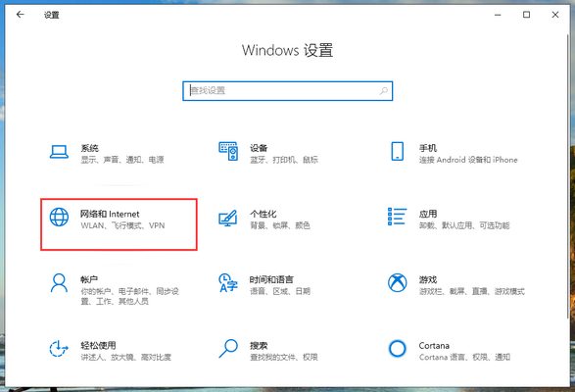Click the 你的帐户、电子邮件、同步设置 description
575x392 pixels.
pos(129,296)
